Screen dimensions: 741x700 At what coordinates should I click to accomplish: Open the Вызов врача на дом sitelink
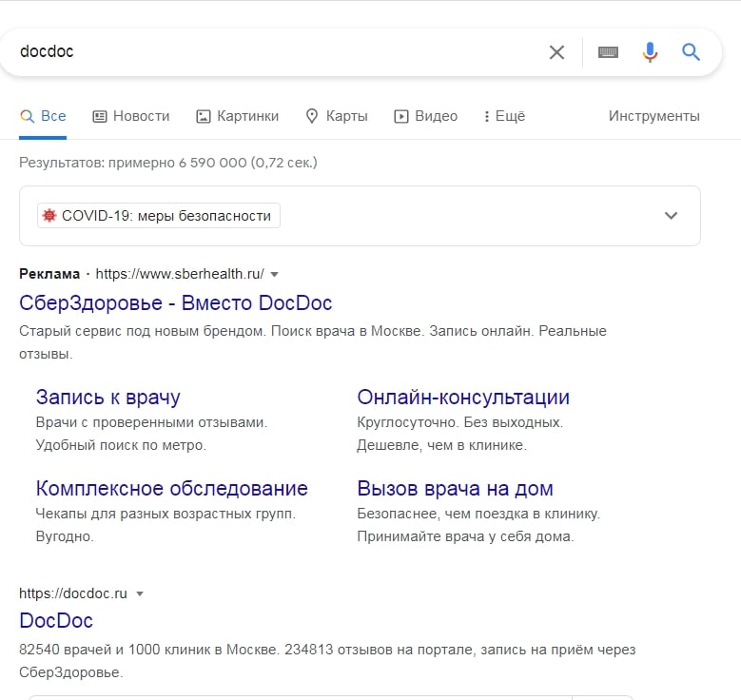pyautogui.click(x=455, y=488)
